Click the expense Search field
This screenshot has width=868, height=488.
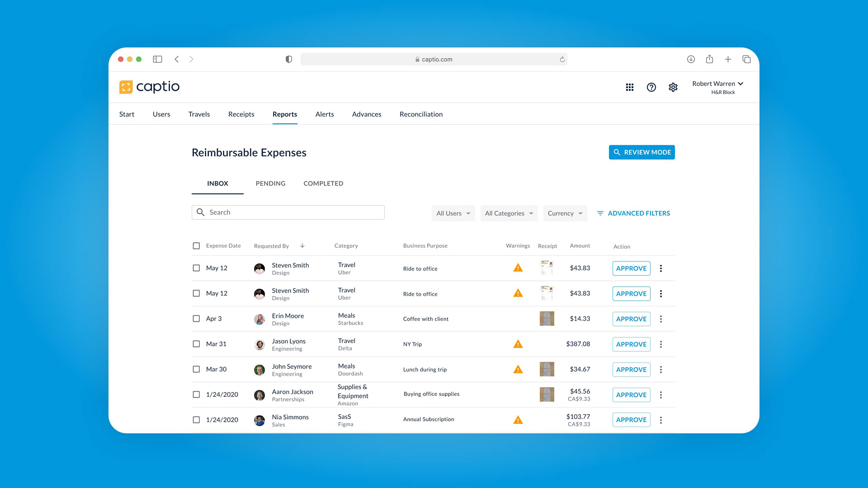[x=288, y=212]
